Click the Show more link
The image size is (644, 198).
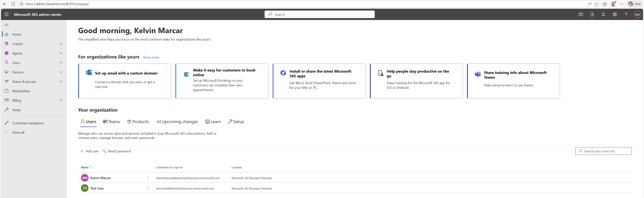coord(151,57)
